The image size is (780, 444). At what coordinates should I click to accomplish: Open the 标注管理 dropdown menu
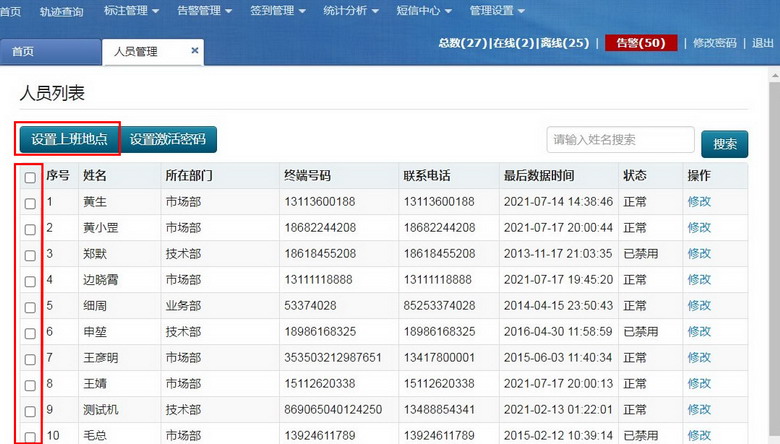[x=131, y=10]
